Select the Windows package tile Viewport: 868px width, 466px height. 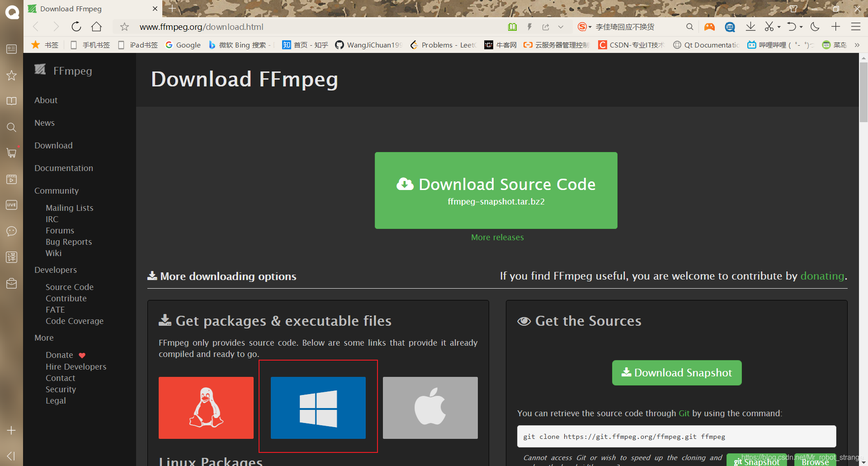pos(318,408)
